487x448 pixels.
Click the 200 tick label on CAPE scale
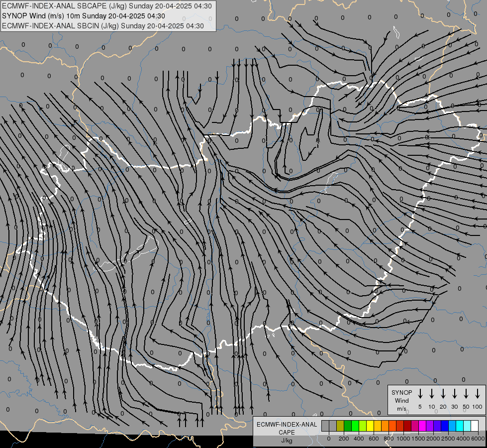coord(344,439)
